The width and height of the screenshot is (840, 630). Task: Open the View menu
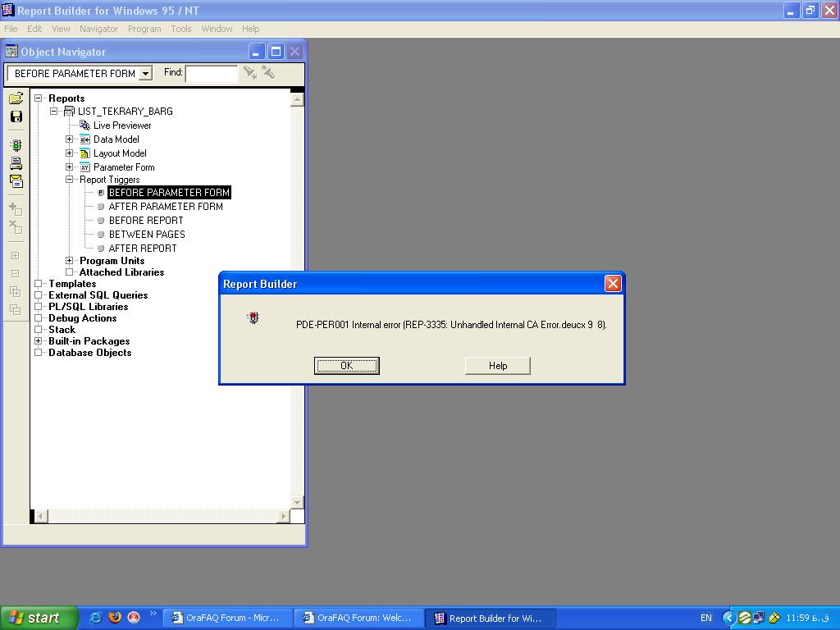tap(61, 29)
